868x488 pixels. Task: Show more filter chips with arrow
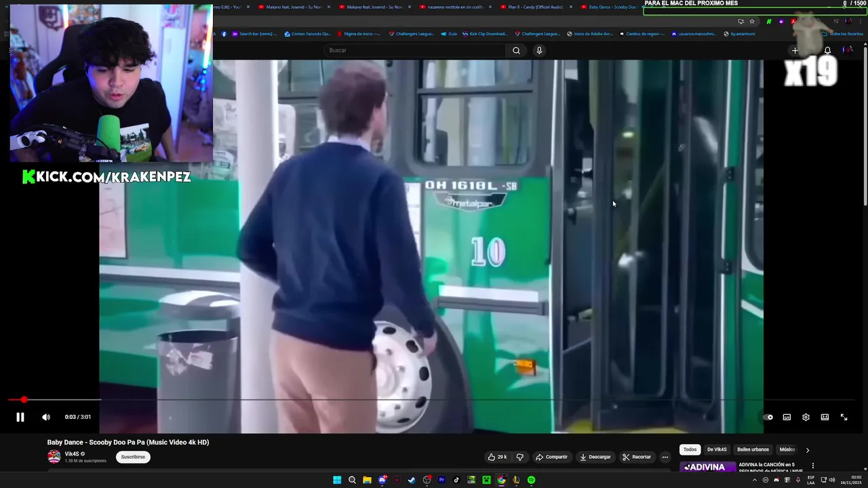tap(807, 450)
